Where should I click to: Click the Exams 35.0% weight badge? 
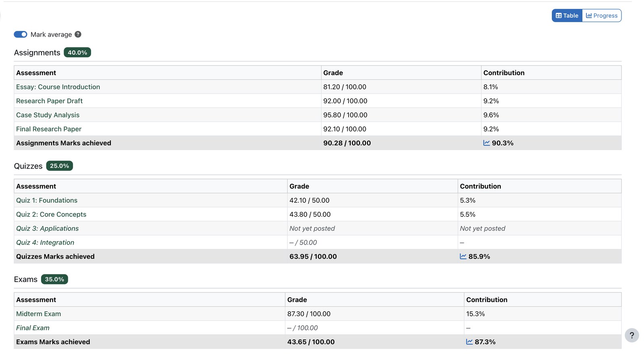[54, 280]
